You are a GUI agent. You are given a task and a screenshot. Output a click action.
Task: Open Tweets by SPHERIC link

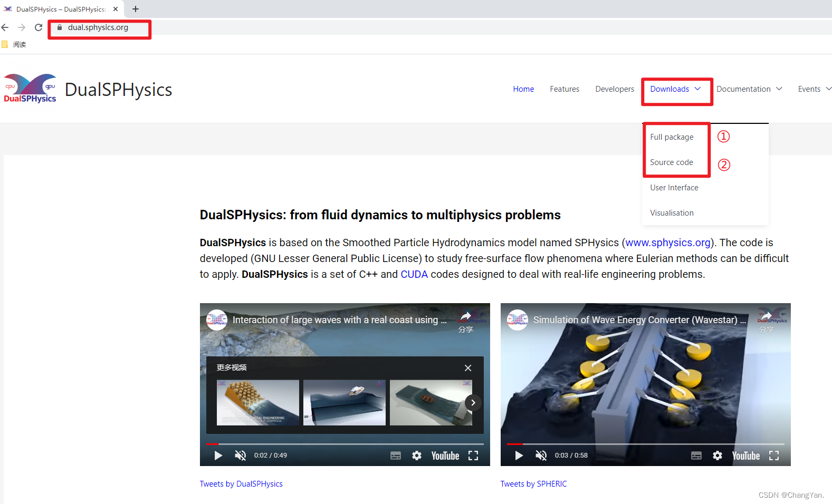click(x=533, y=484)
